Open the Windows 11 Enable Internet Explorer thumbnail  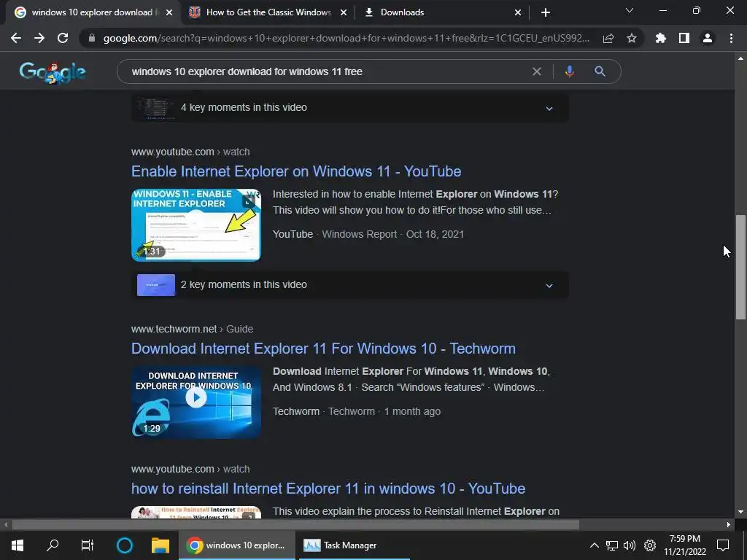click(196, 225)
